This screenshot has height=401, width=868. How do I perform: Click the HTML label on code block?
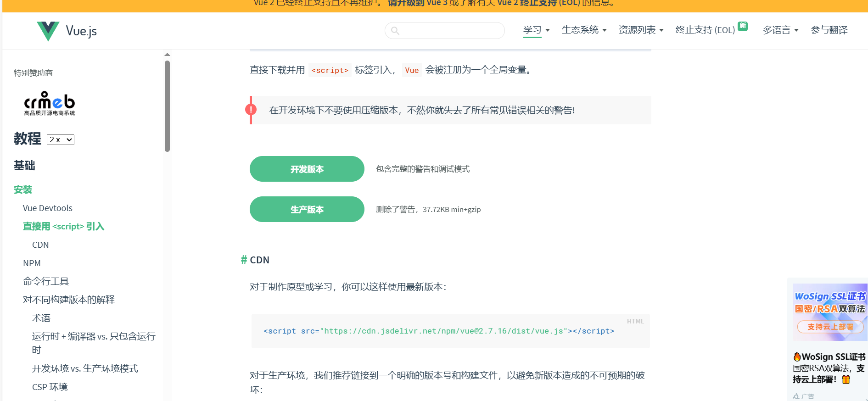635,321
